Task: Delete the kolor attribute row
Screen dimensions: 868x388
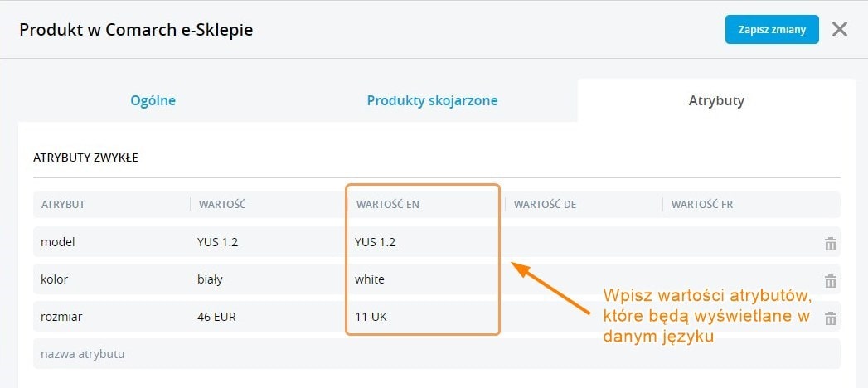Action: coord(830,280)
